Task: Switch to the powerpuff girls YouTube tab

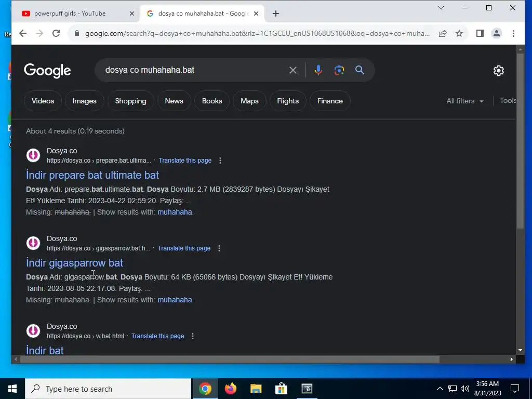Action: 70,14
